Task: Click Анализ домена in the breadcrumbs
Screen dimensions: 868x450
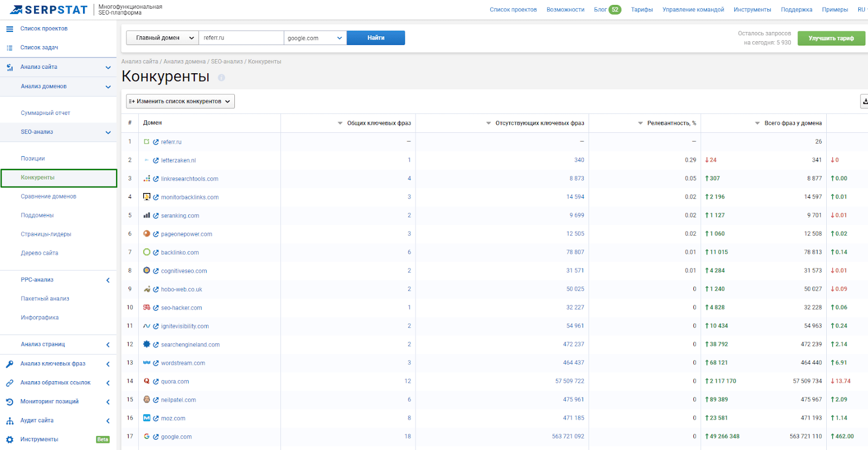Action: click(185, 62)
